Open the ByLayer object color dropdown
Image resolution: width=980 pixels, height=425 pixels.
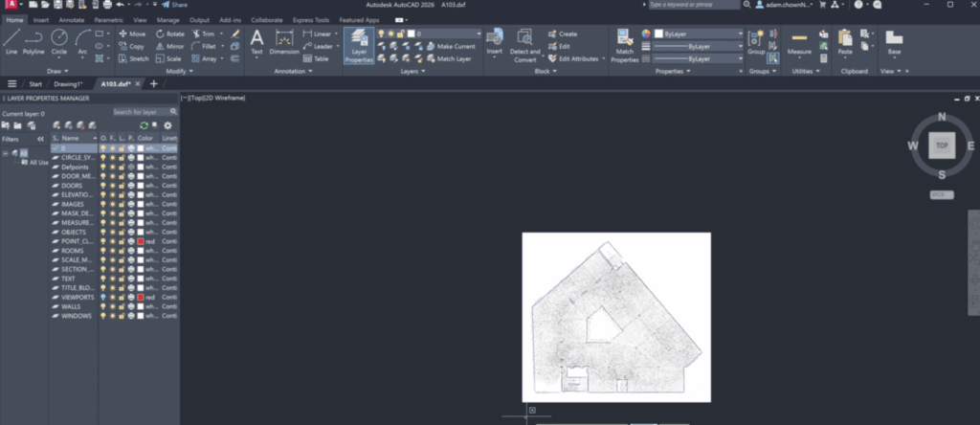click(698, 34)
